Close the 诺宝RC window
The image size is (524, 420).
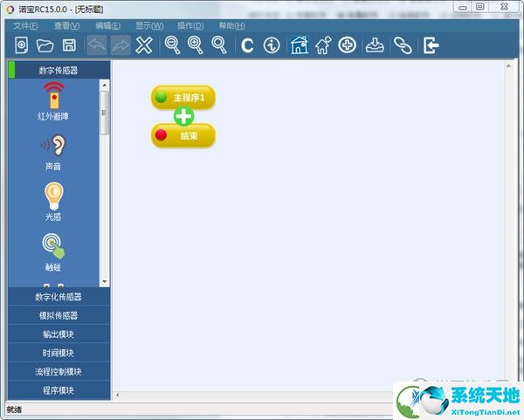[504, 7]
